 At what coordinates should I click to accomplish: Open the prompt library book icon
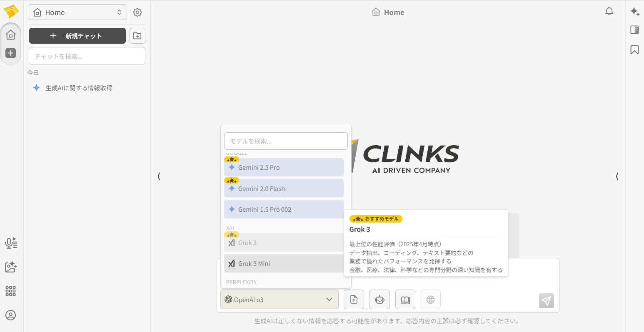pos(405,299)
